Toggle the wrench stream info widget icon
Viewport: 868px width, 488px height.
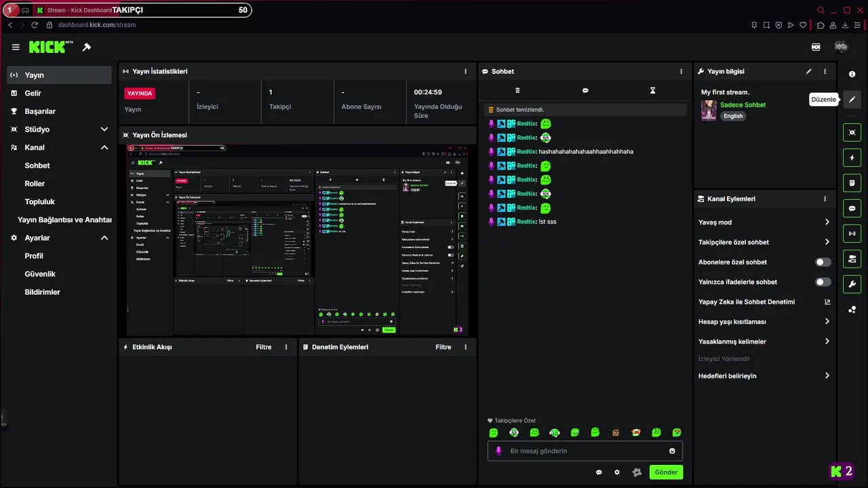click(x=852, y=284)
